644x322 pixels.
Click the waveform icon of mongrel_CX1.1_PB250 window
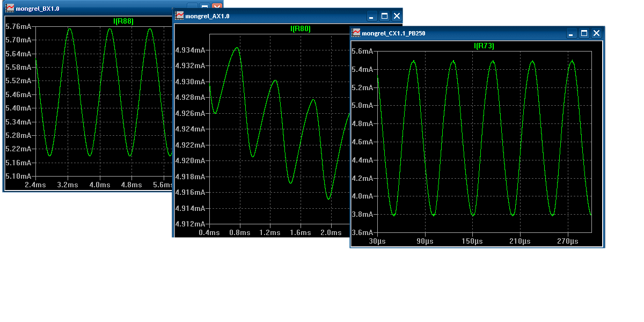(x=356, y=33)
